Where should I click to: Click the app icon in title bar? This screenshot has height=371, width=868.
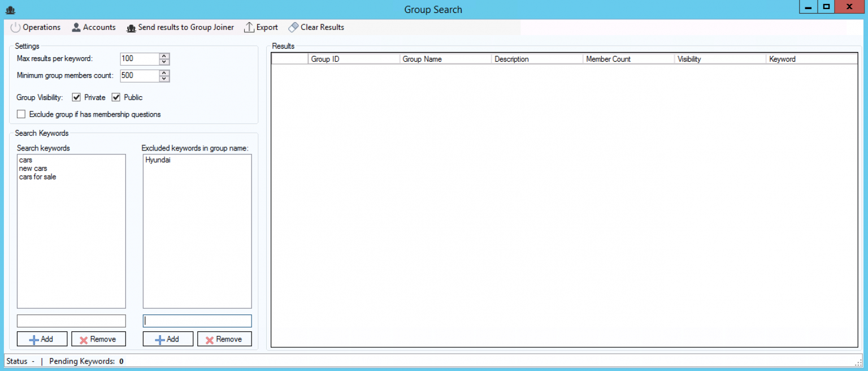[10, 10]
